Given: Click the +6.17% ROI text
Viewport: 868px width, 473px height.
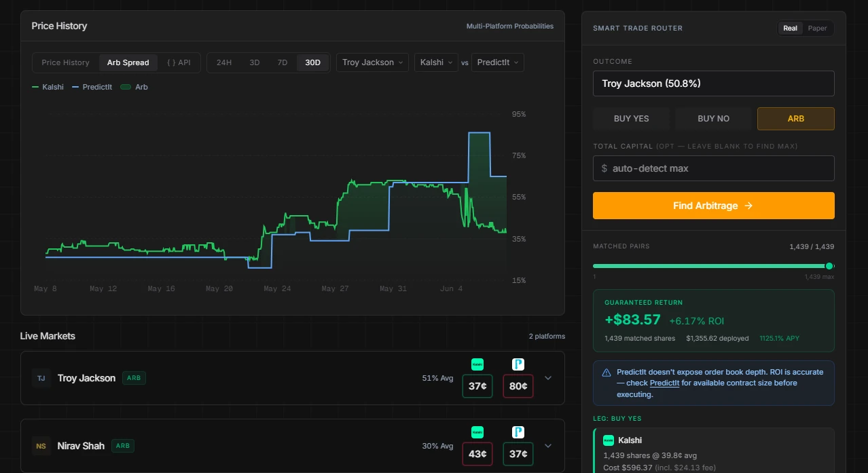Looking at the screenshot, I should coord(696,320).
